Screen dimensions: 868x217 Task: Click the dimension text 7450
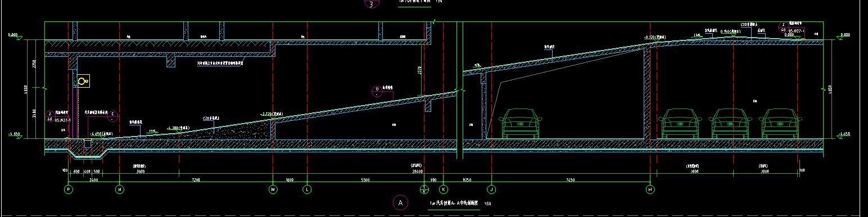(x=570, y=180)
